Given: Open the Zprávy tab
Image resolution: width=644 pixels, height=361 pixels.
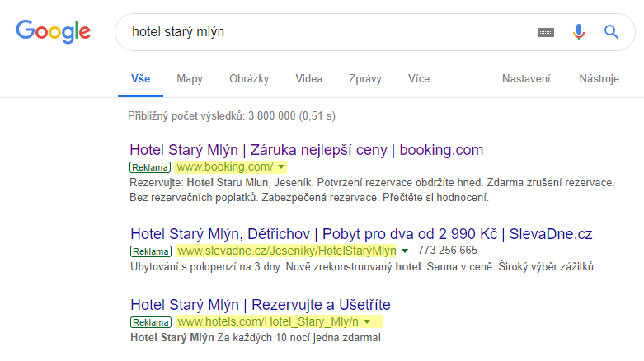Looking at the screenshot, I should coord(365,79).
